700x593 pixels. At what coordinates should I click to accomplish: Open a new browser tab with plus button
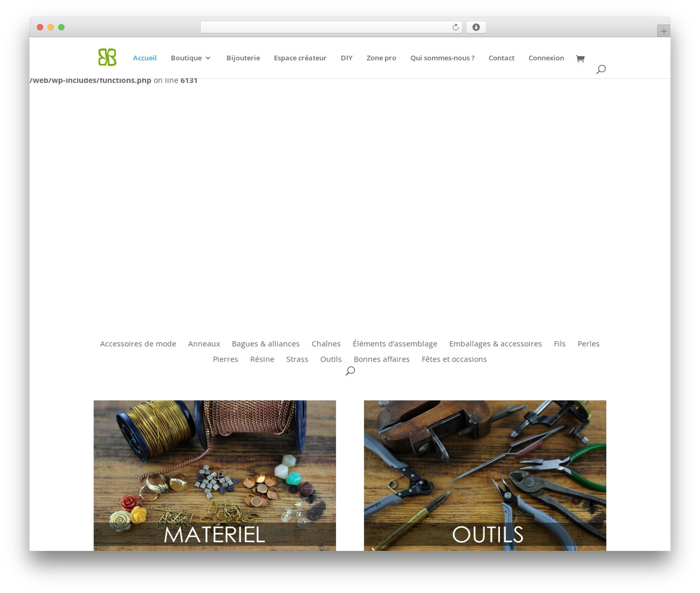point(663,31)
